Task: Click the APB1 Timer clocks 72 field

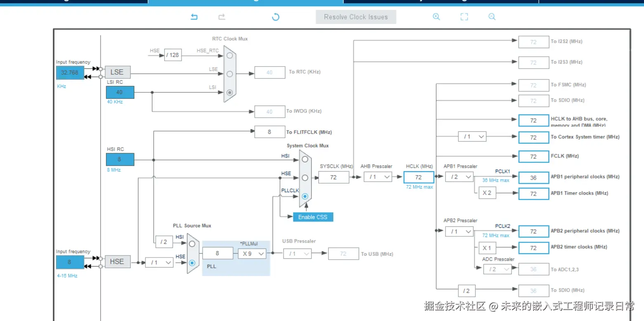Action: click(x=534, y=194)
